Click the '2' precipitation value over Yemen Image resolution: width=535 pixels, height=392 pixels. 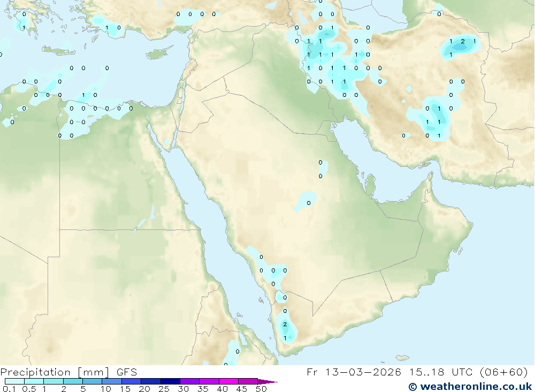coord(285,325)
